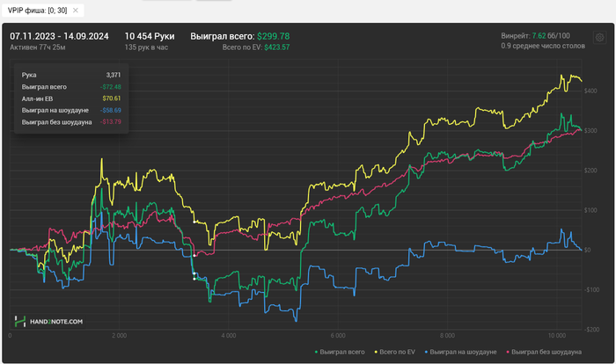Click the date range 07.11.2023 - 14.09.2024

coord(59,36)
